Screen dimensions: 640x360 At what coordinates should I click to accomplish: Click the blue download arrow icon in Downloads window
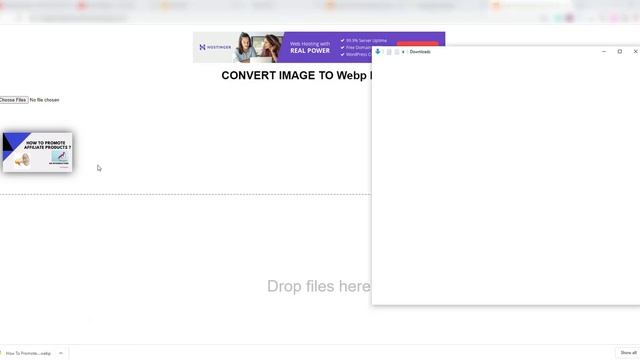378,51
